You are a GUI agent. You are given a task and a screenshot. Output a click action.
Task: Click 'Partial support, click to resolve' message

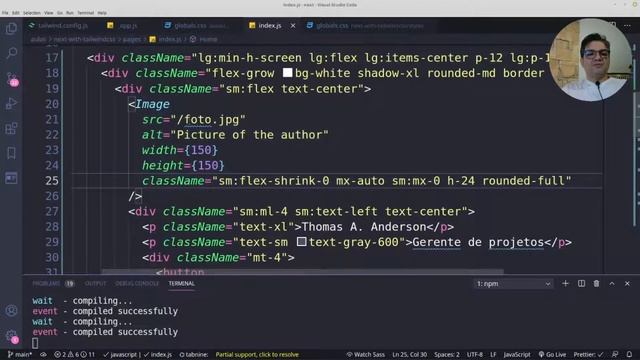tap(257, 355)
